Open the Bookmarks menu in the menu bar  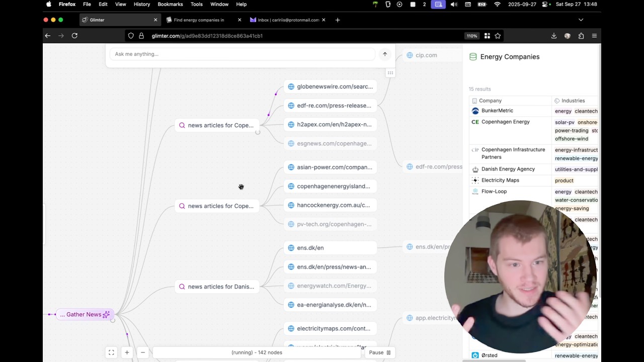tap(170, 5)
